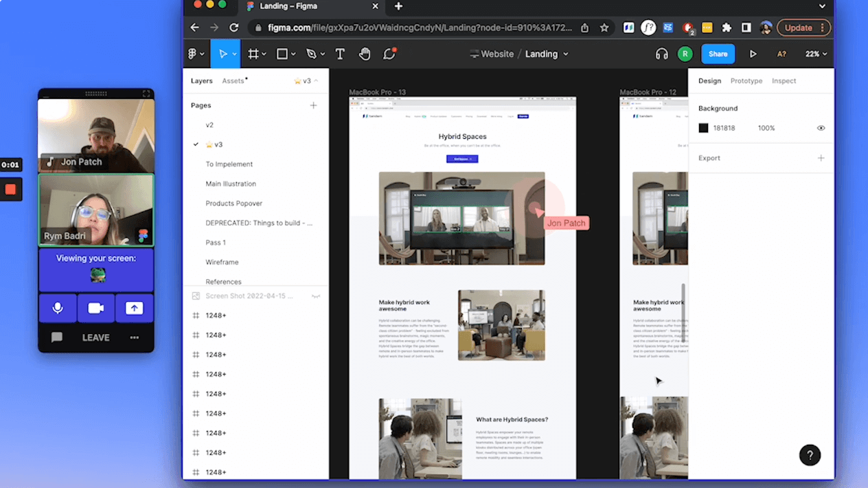Add a new page with plus icon
This screenshot has height=488, width=868.
(313, 105)
